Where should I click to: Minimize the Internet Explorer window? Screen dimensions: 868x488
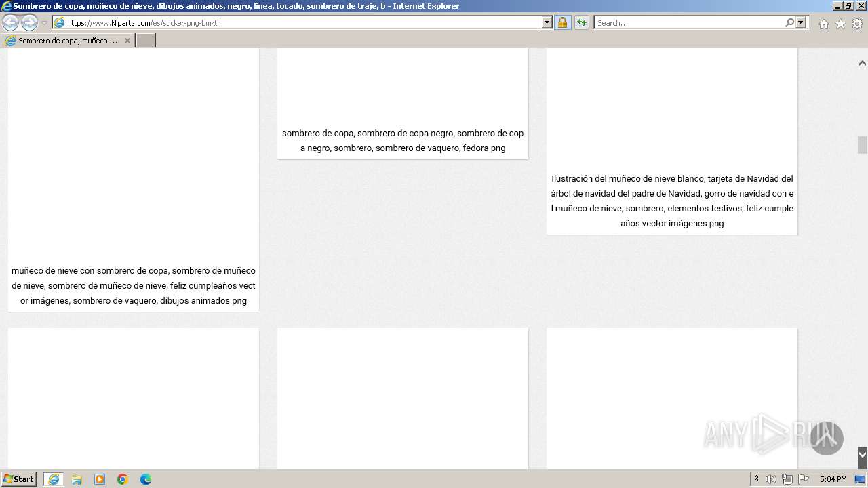[837, 6]
